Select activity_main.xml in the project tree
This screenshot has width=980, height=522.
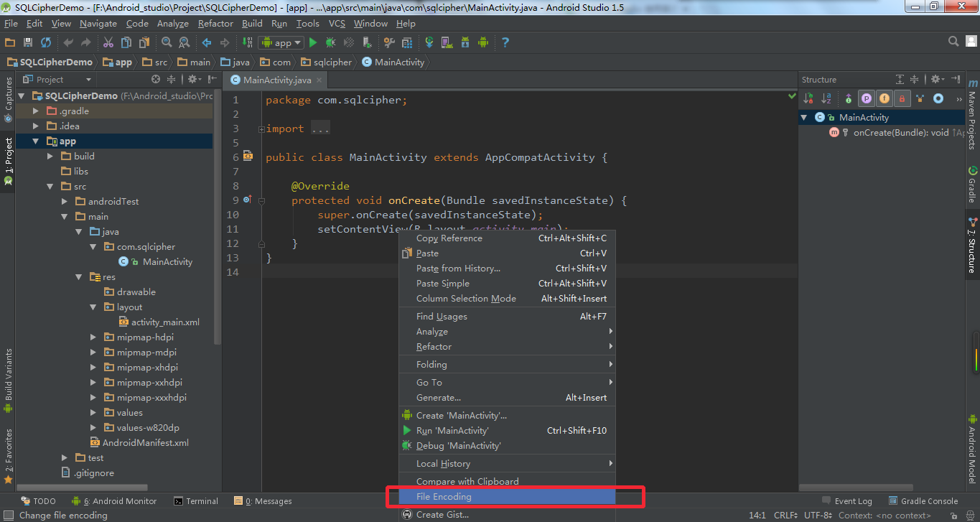tap(159, 322)
